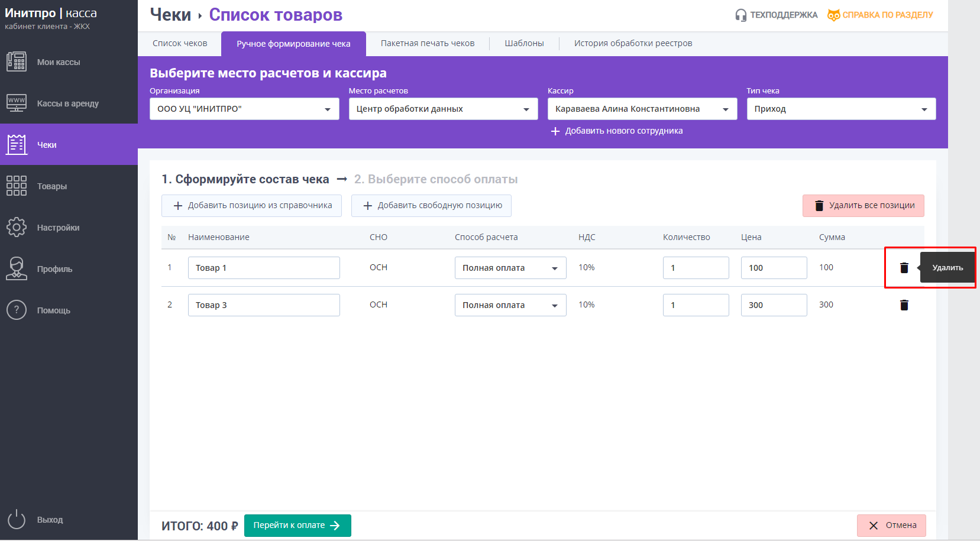Select Ручное формирование чека tab

293,44
